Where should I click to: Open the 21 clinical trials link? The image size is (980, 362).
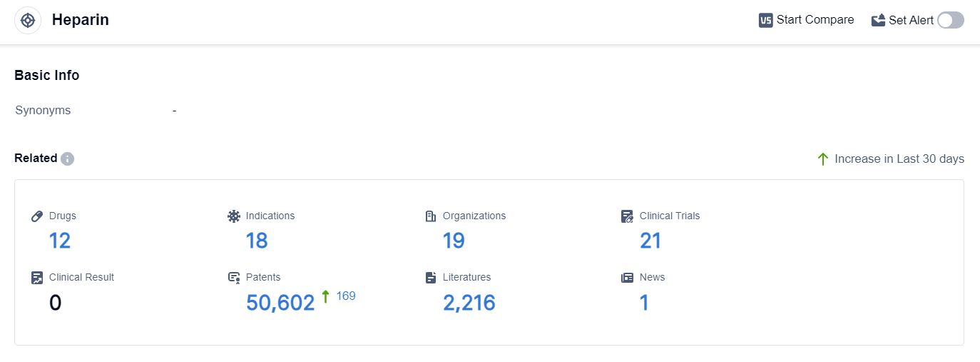(x=650, y=241)
